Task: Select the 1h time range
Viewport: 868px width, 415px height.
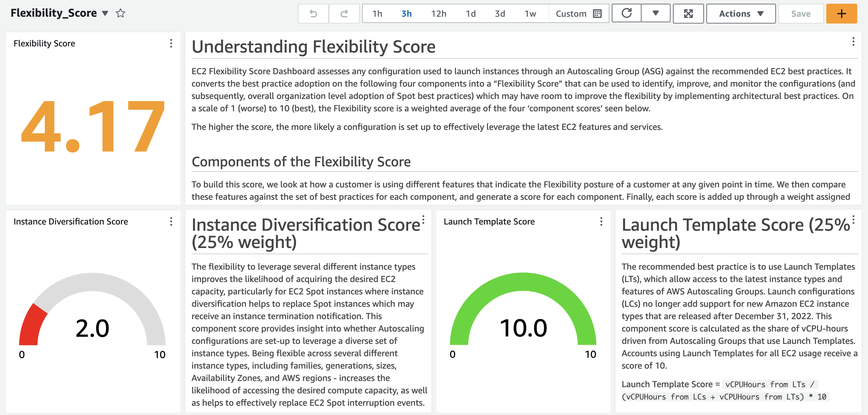Action: click(377, 14)
